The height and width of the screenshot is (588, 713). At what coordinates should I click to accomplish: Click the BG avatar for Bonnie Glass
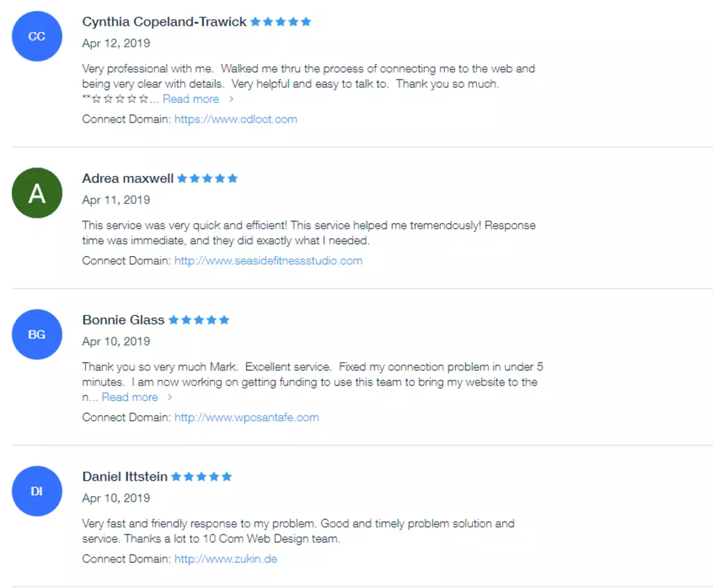point(37,335)
